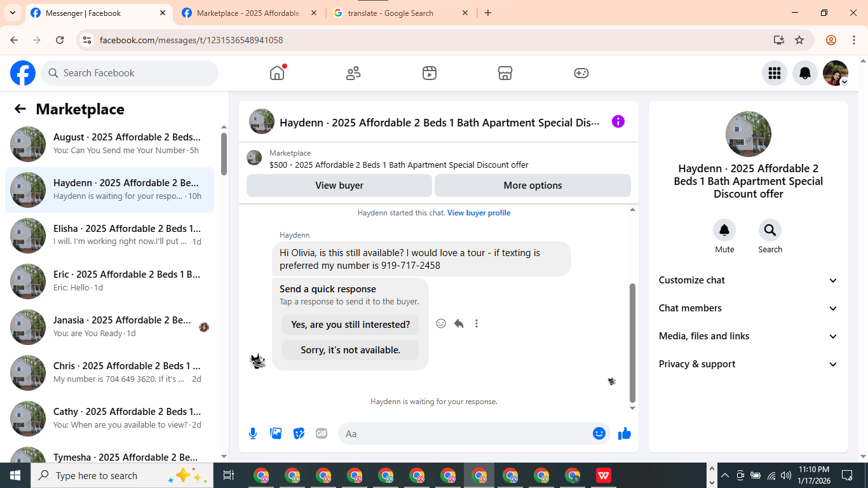
Task: Choose a GIF icon
Action: pyautogui.click(x=322, y=433)
